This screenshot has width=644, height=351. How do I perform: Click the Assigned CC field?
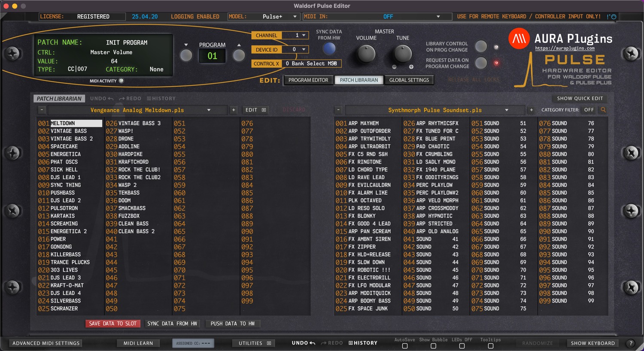tap(193, 343)
